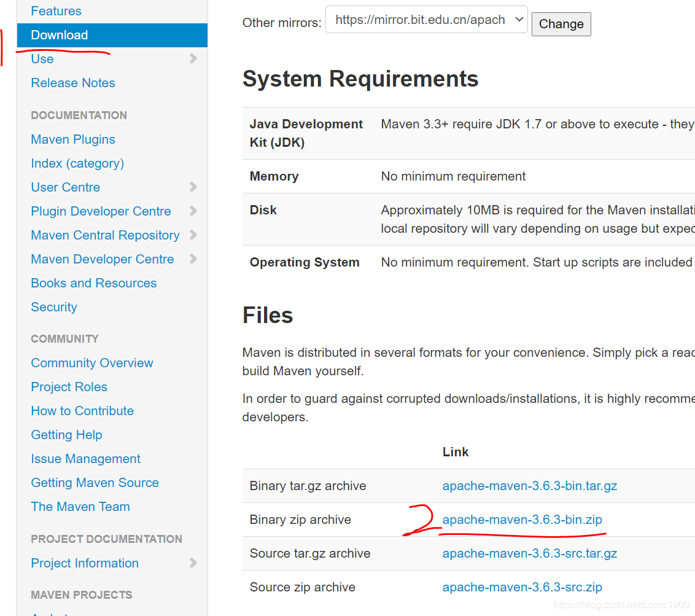Open Project Roles link

point(69,387)
